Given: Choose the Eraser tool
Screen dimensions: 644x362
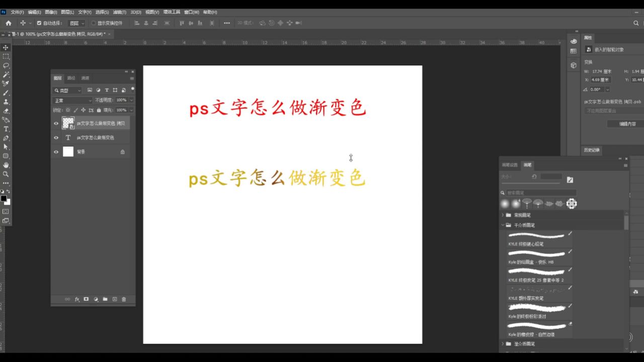Looking at the screenshot, I should click(x=5, y=111).
